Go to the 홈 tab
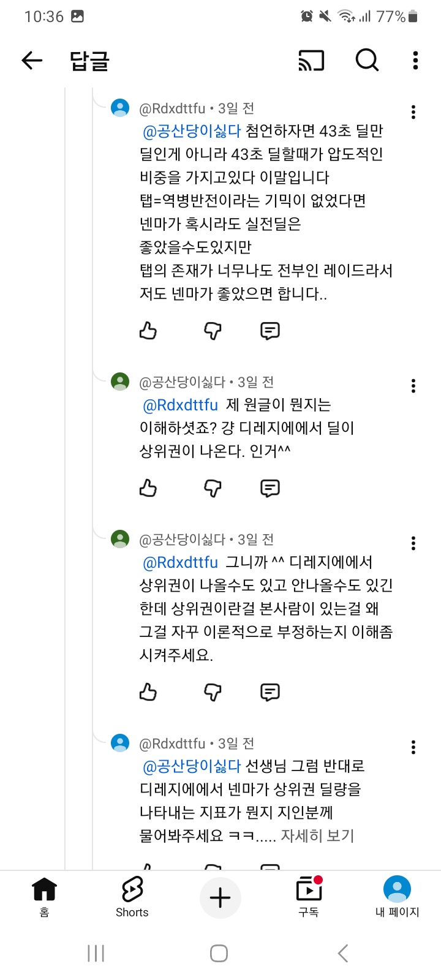The width and height of the screenshot is (441, 980). coord(44,896)
